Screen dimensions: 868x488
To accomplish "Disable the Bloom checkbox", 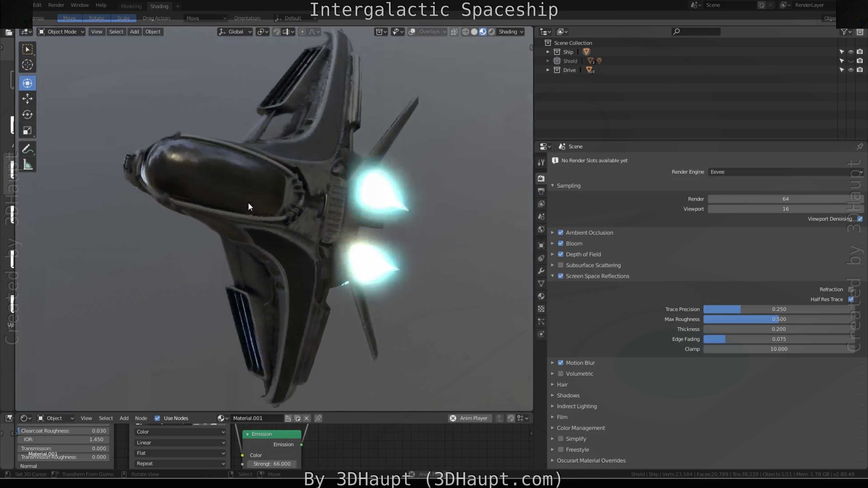I will coord(561,243).
